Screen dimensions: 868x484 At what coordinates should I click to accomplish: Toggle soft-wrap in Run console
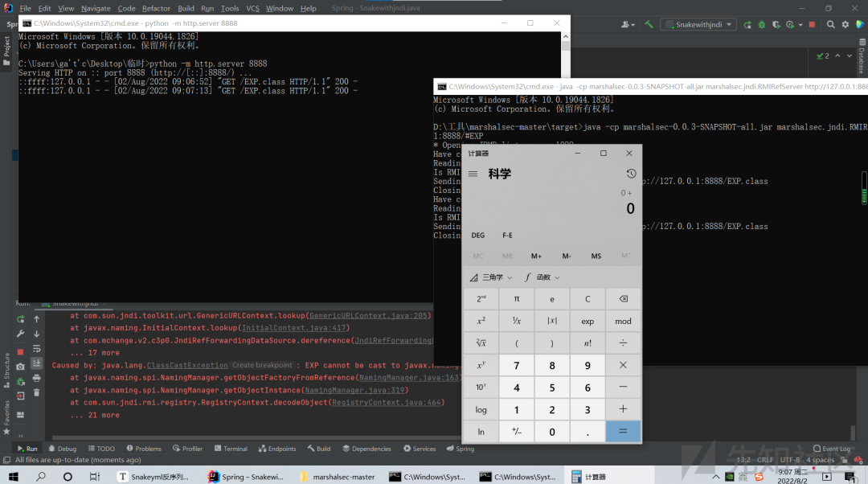[36, 349]
